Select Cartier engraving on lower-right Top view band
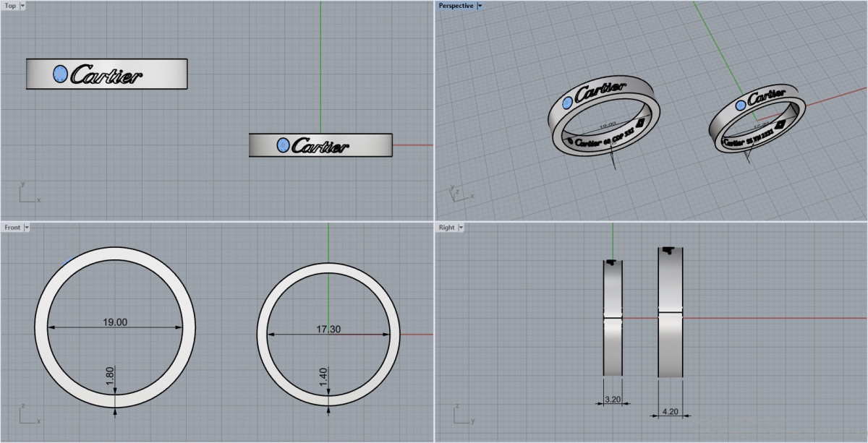The width and height of the screenshot is (868, 443). click(x=322, y=146)
